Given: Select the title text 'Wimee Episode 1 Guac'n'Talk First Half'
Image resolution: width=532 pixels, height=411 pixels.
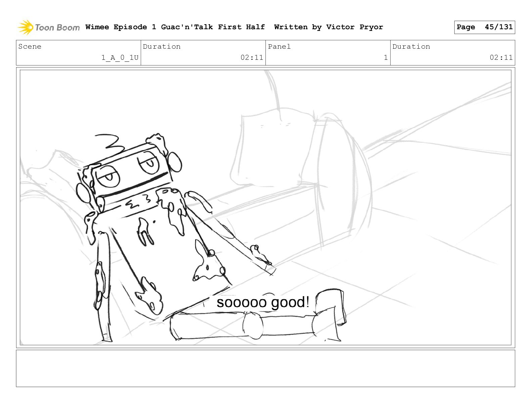Looking at the screenshot, I should tap(175, 27).
